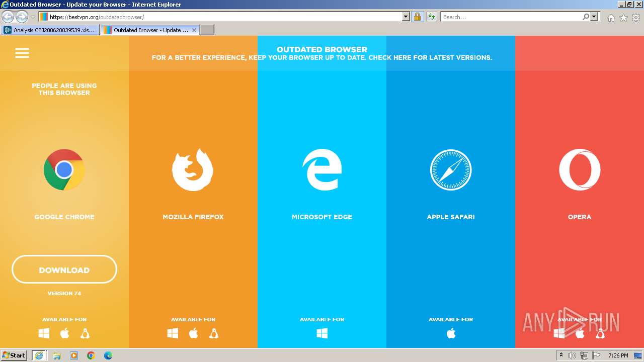Click Windows icon under Microsoft Edge
Screen dimensions: 644x362
click(322, 333)
